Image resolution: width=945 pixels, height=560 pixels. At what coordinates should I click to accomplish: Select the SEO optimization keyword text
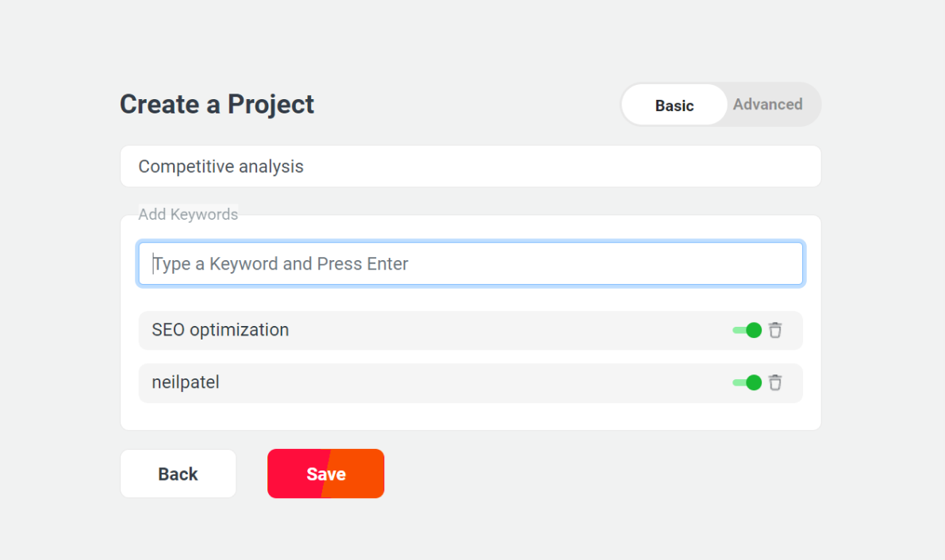pos(221,330)
